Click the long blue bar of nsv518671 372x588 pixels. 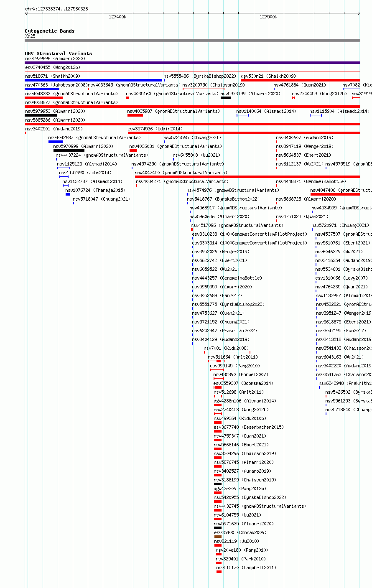pyautogui.click(x=93, y=80)
